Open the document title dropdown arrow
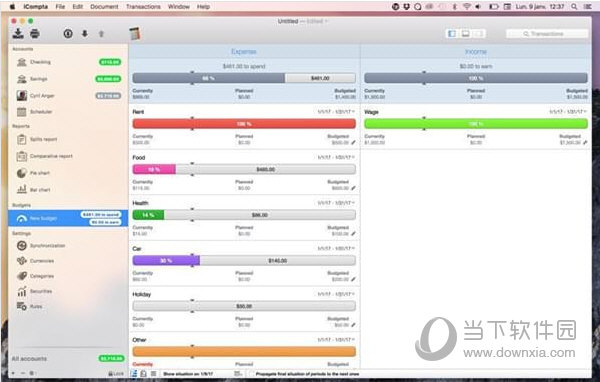This screenshot has height=382, width=600. 326,21
